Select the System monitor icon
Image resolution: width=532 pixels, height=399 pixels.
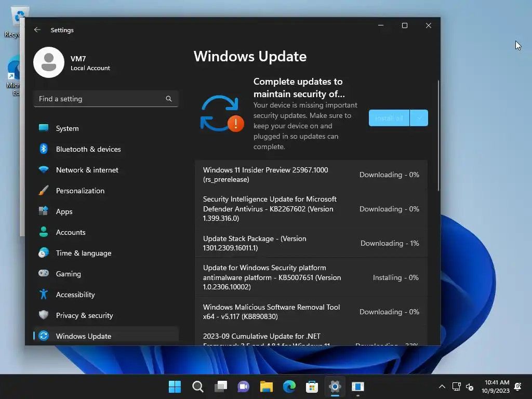pyautogui.click(x=44, y=128)
